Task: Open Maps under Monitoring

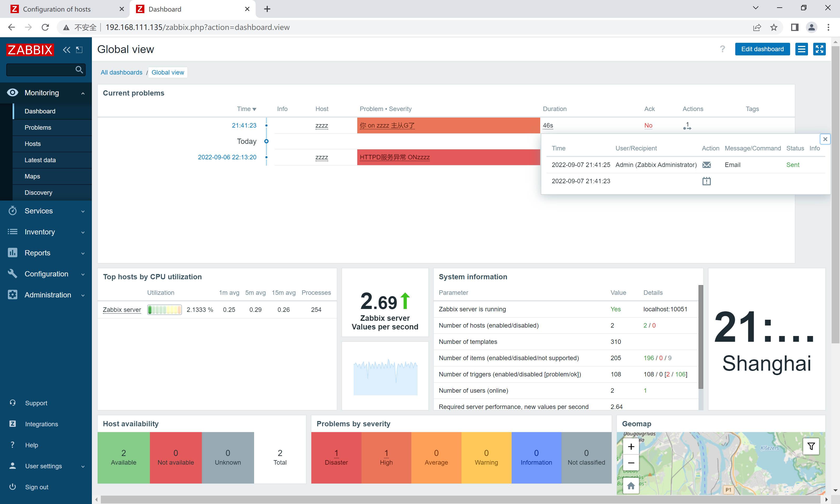Action: click(x=52, y=176)
